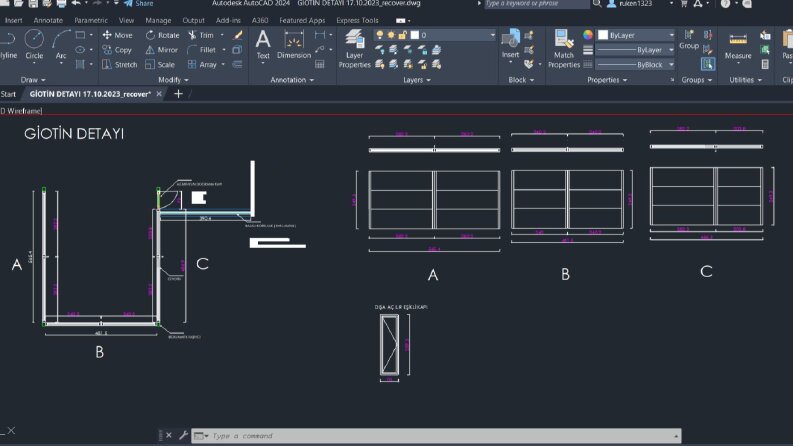Open the Quick Calculator icon in Utilities
This screenshot has height=446, width=793.
[x=765, y=64]
